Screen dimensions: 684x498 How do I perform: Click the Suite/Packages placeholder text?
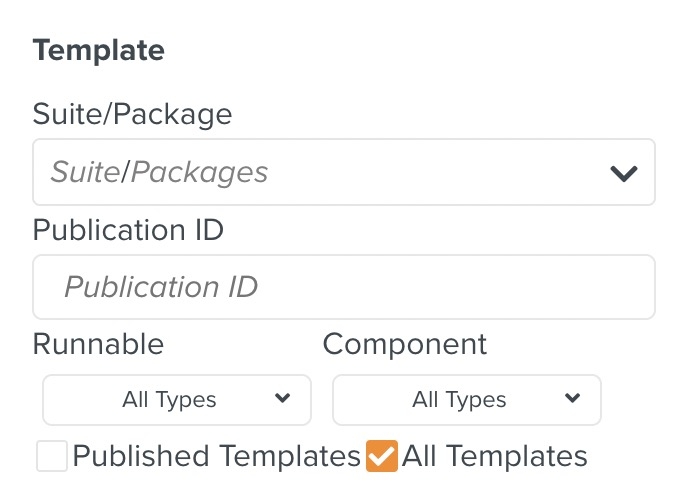pos(160,173)
